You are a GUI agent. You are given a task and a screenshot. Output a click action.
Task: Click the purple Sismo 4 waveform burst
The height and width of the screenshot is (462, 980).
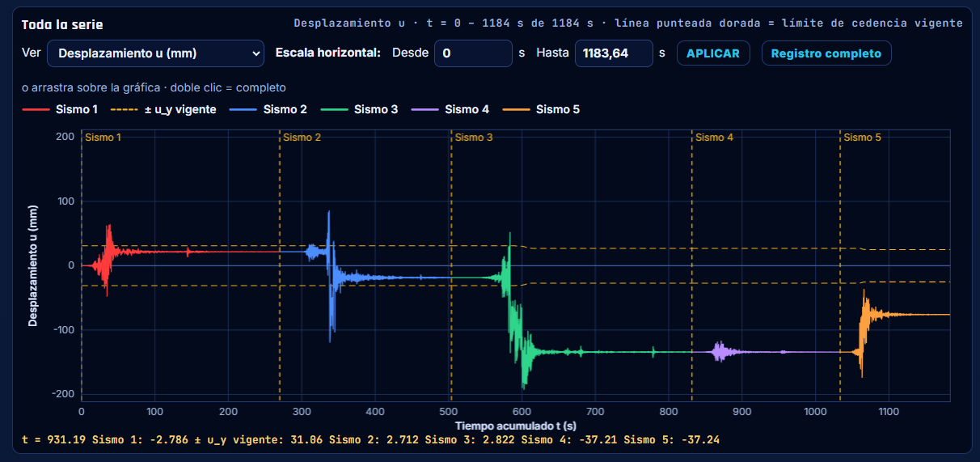tap(719, 351)
